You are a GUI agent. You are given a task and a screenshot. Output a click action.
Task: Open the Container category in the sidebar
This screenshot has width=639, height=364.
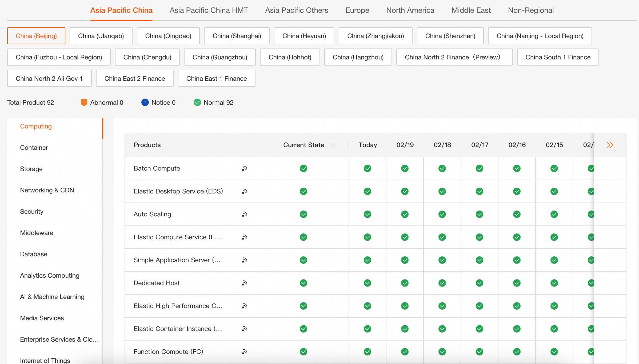coord(34,148)
